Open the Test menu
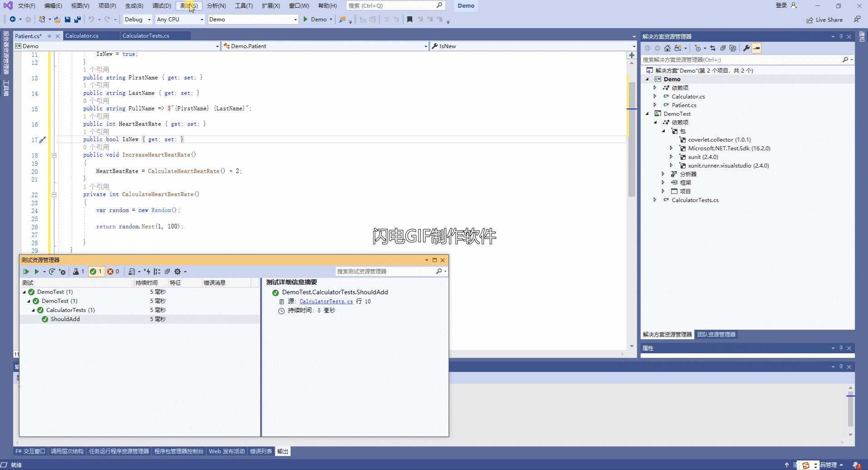 188,5
